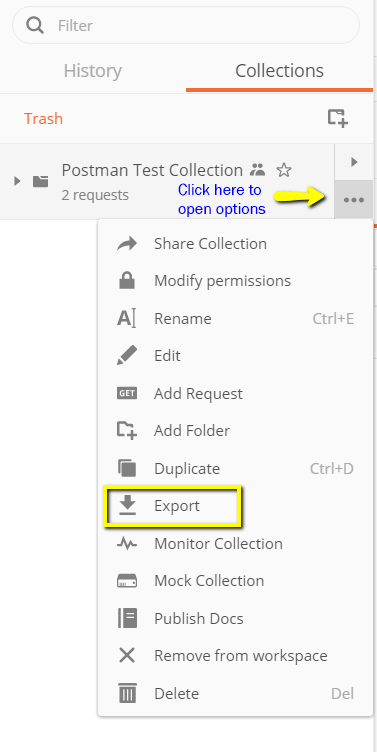Click the Mock Collection server icon
The image size is (377, 752).
click(x=127, y=581)
